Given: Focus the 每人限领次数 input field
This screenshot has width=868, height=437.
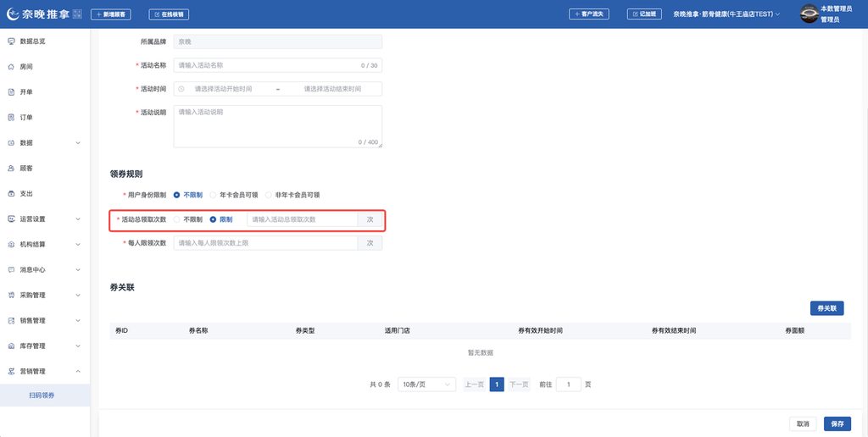Looking at the screenshot, I should pyautogui.click(x=265, y=243).
